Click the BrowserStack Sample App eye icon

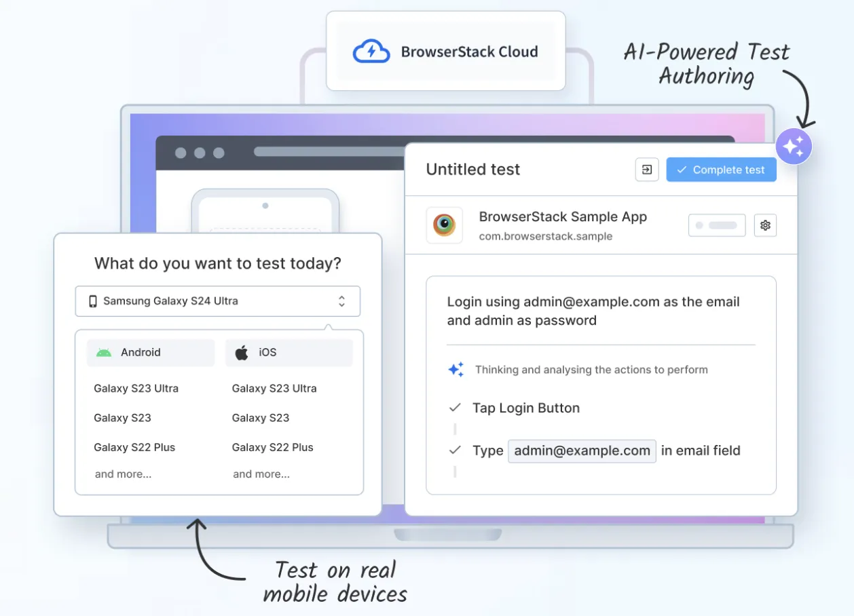445,225
